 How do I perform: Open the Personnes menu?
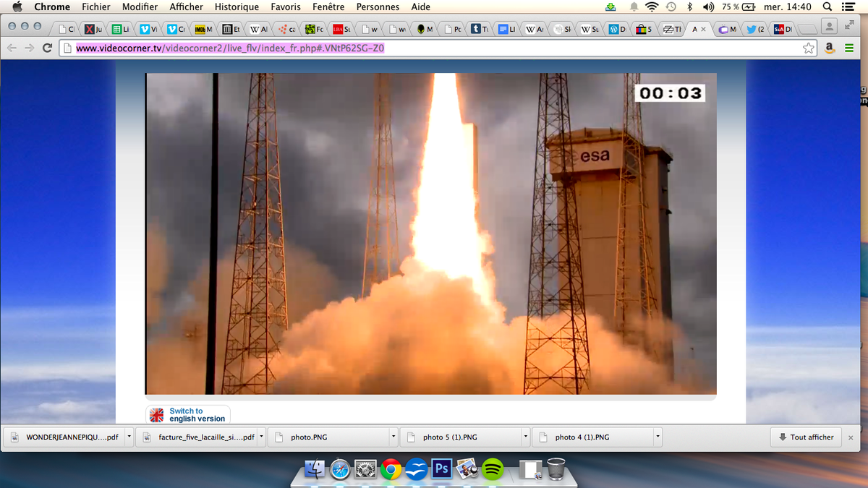click(378, 7)
